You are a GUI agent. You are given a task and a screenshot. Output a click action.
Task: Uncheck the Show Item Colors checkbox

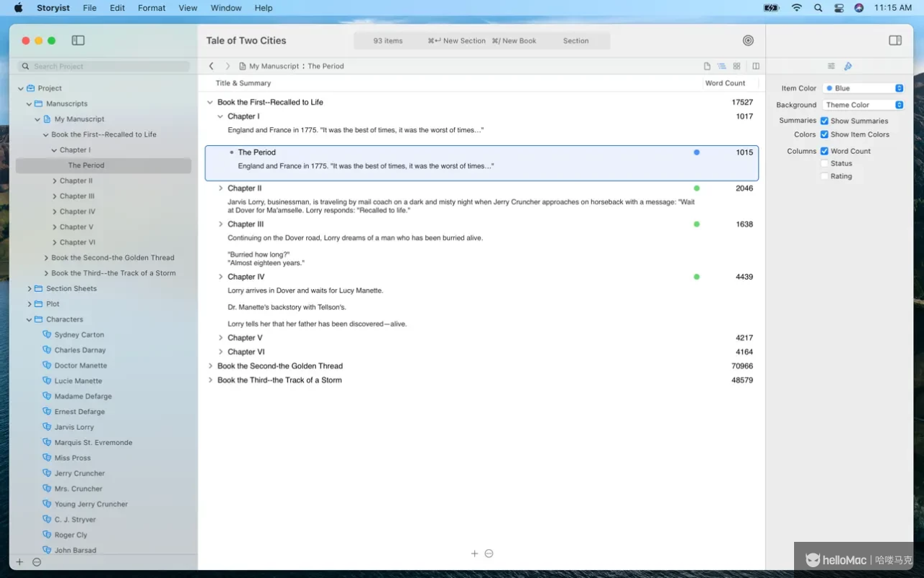point(824,134)
